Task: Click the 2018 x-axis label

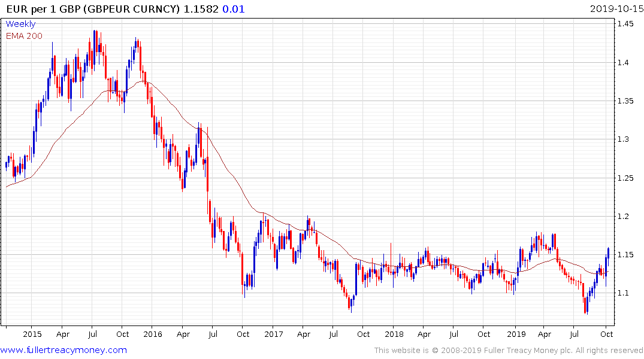Action: tap(394, 334)
